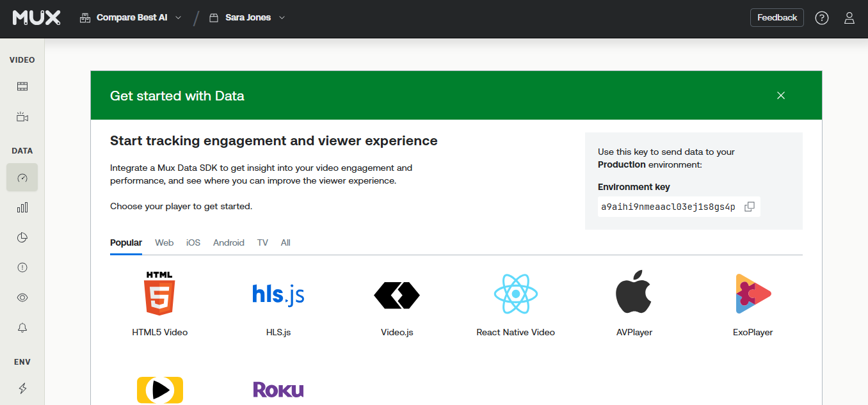The width and height of the screenshot is (868, 405).
Task: Choose the Video.js player logo
Action: (397, 295)
